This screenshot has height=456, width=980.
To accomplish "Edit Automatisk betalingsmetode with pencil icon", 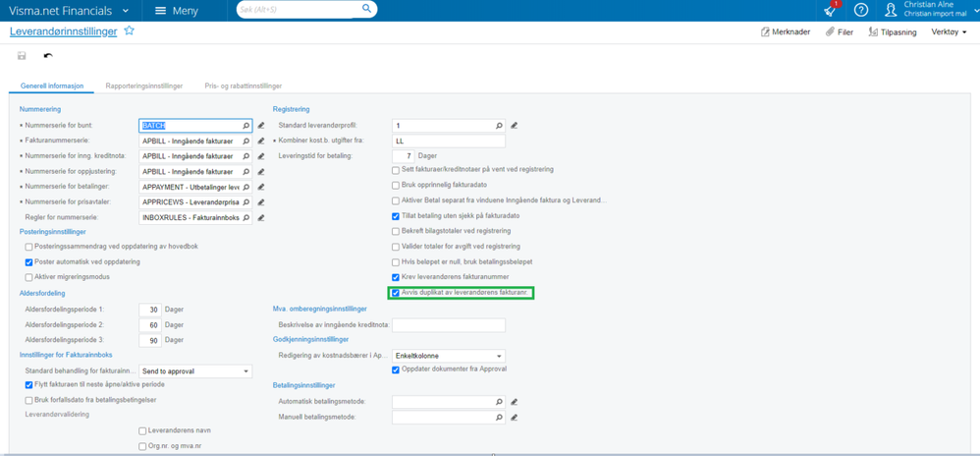I will coord(515,402).
